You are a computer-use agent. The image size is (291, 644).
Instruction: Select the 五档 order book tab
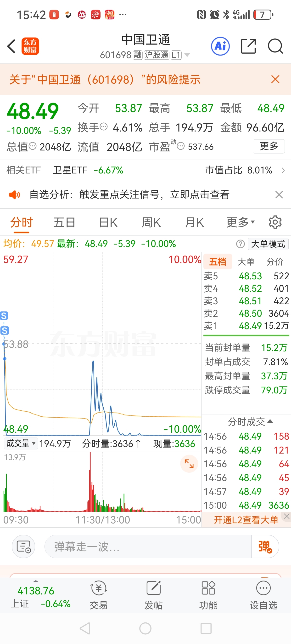coord(218,262)
